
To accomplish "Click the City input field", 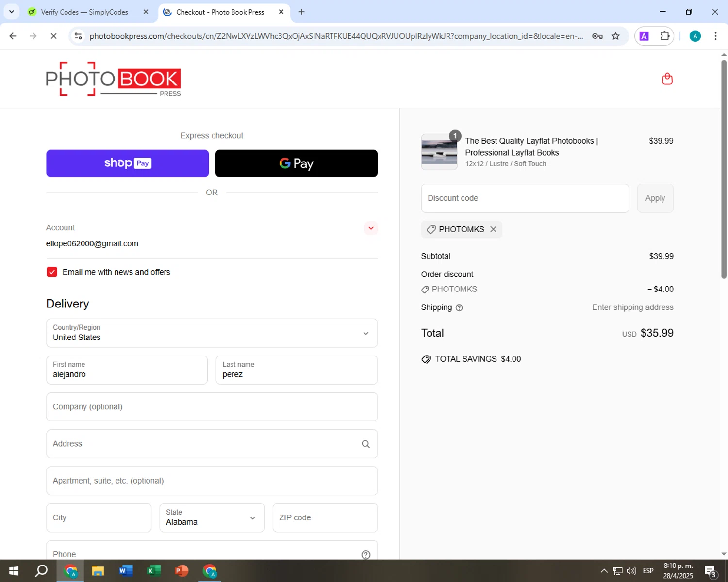I will click(99, 517).
